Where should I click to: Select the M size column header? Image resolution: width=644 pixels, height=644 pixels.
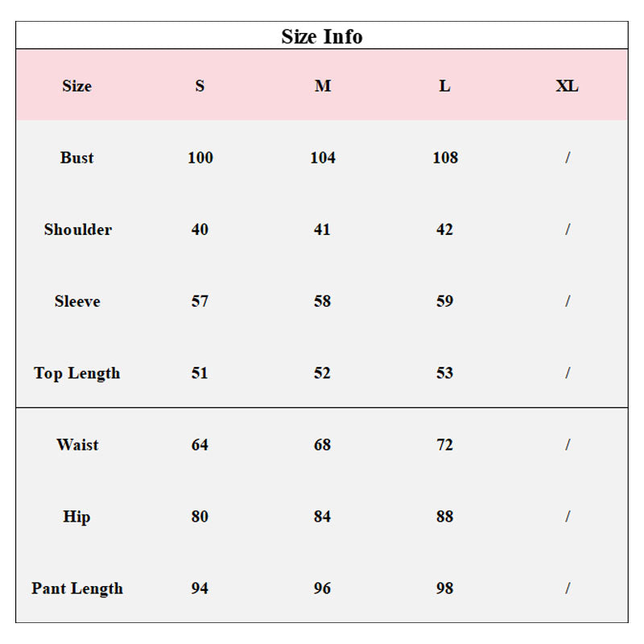pyautogui.click(x=322, y=86)
